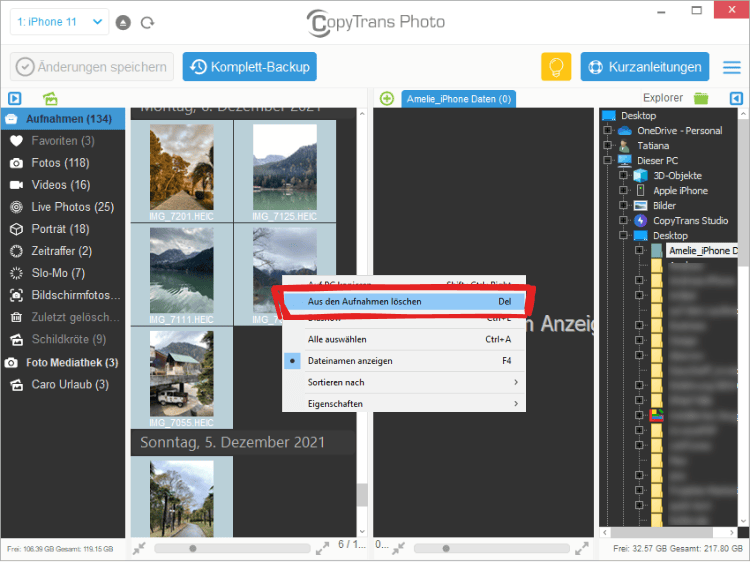Choose Alle auswählen menu entry
Viewport: 750px width, 562px height.
tap(404, 339)
